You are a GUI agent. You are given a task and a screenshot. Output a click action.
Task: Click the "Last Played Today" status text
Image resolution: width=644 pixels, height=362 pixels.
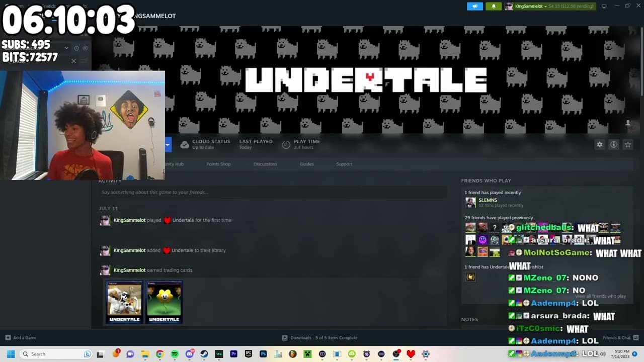[x=256, y=144]
